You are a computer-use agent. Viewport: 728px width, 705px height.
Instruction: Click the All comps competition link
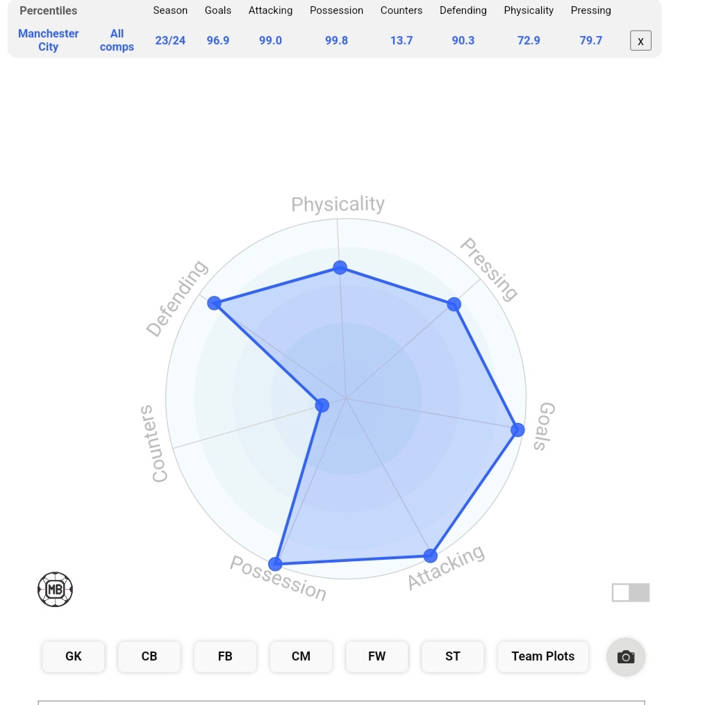117,40
